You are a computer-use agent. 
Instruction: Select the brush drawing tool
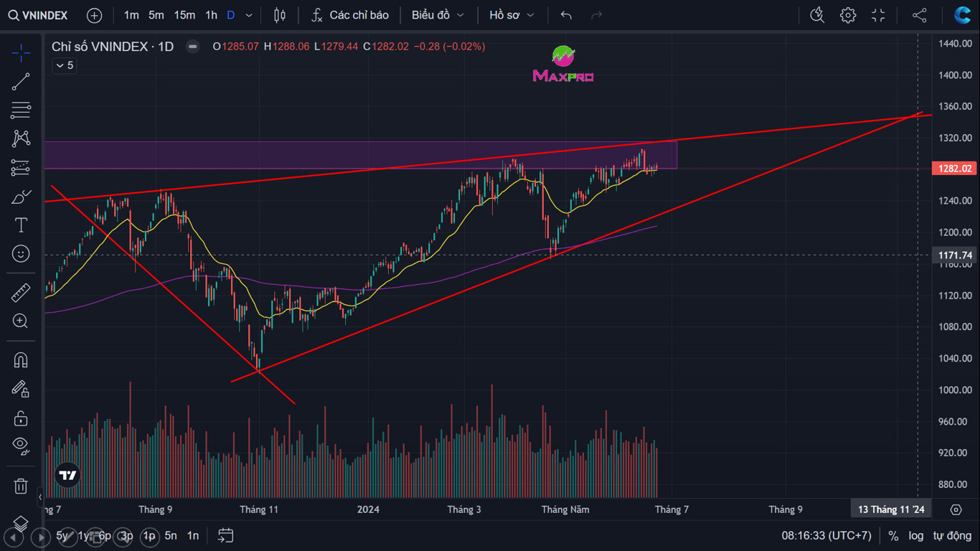tap(21, 197)
